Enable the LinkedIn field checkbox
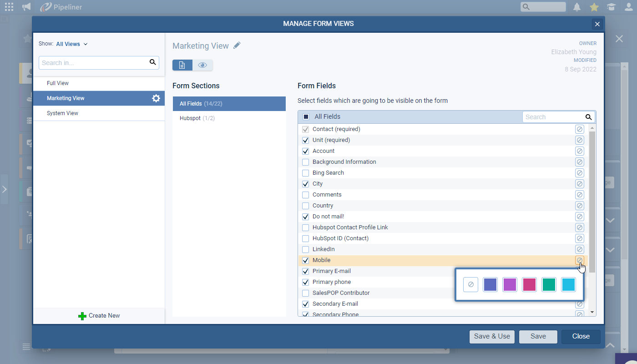Screen dimensions: 637x364 point(306,249)
